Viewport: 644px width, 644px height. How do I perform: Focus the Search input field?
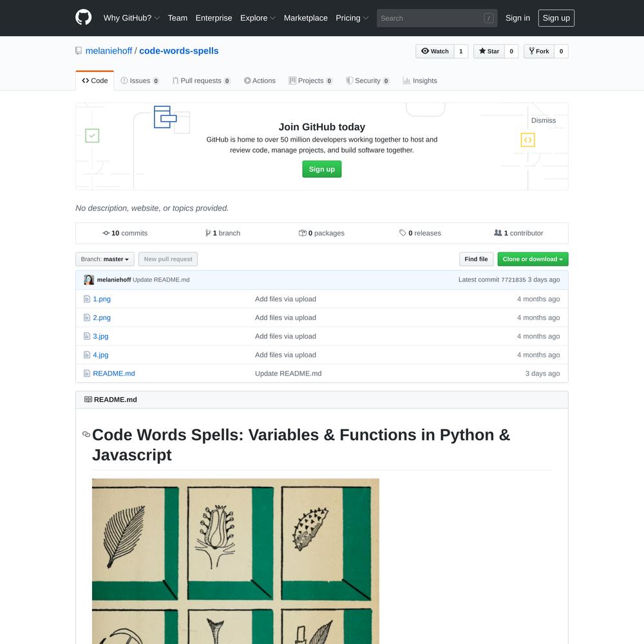pos(437,18)
